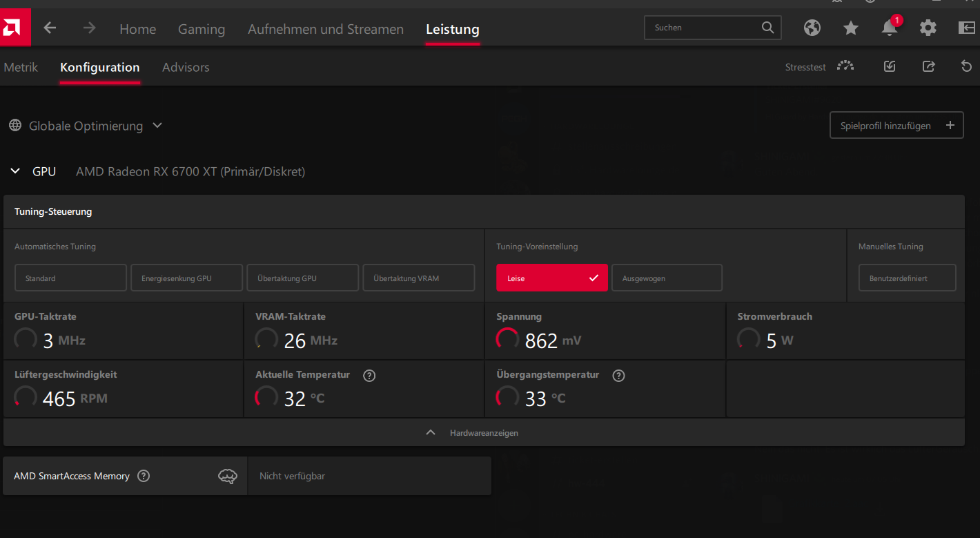Click the search magnifier icon
The height and width of the screenshot is (538, 980).
tap(767, 28)
